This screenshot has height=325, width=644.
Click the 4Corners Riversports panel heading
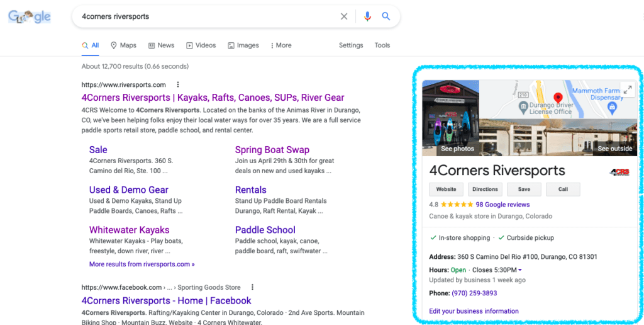click(x=497, y=170)
